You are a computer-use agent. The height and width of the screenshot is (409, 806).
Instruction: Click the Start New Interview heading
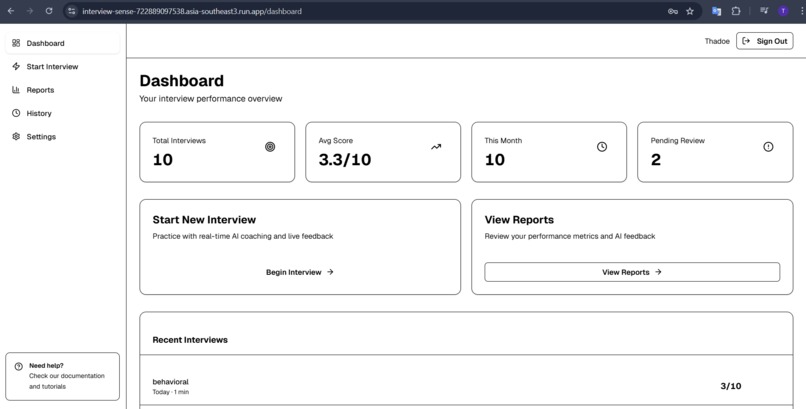pos(204,220)
